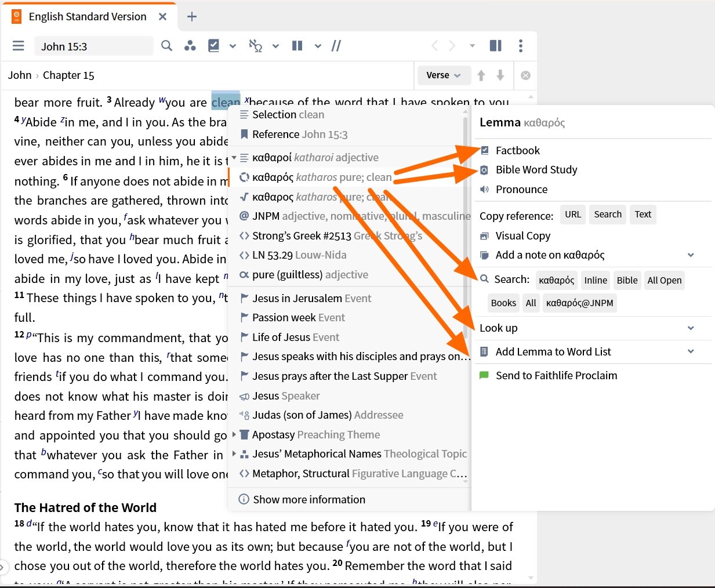Click the double-slash interlinear icon
The height and width of the screenshot is (588, 715).
click(336, 46)
